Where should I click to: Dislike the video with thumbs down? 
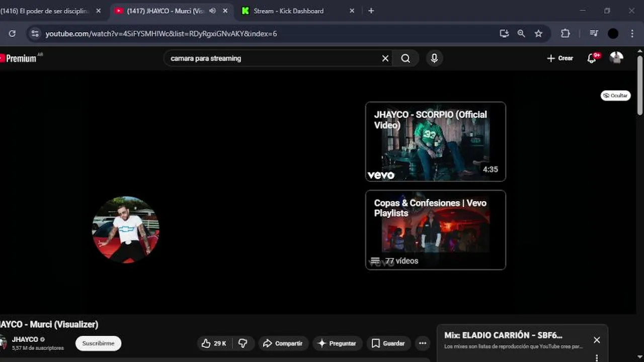[x=243, y=343]
